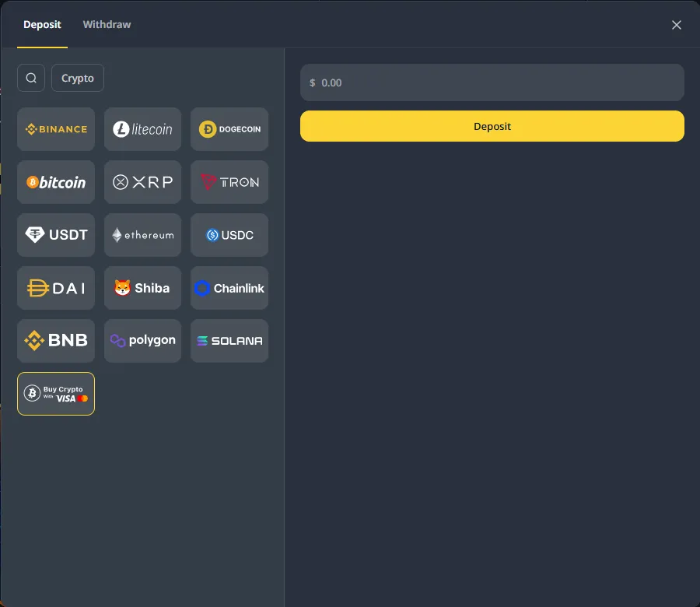Filter methods by Crypto
The width and height of the screenshot is (700, 607).
pos(78,78)
